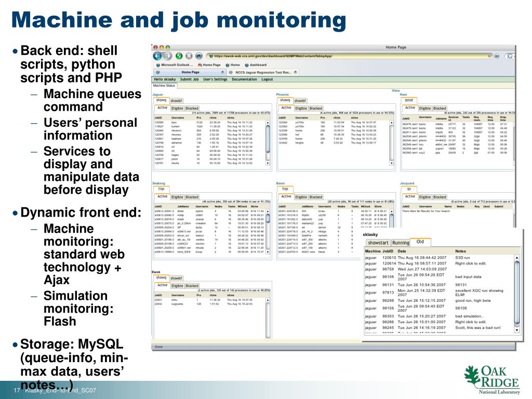The height and width of the screenshot is (399, 532).
Task: Go back using the browser back arrow
Action: coord(157,56)
